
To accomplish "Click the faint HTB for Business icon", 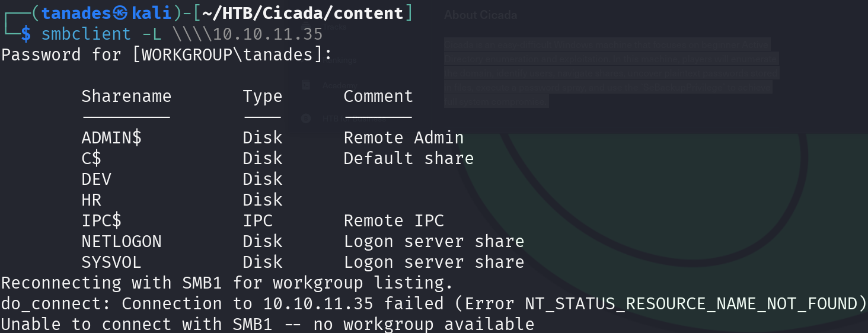I will click(306, 118).
